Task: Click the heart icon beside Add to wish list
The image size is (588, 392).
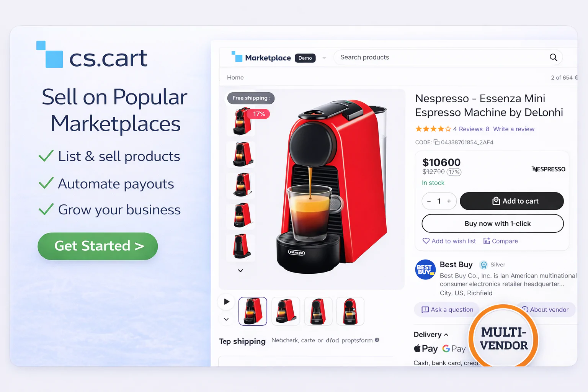Action: pos(426,241)
